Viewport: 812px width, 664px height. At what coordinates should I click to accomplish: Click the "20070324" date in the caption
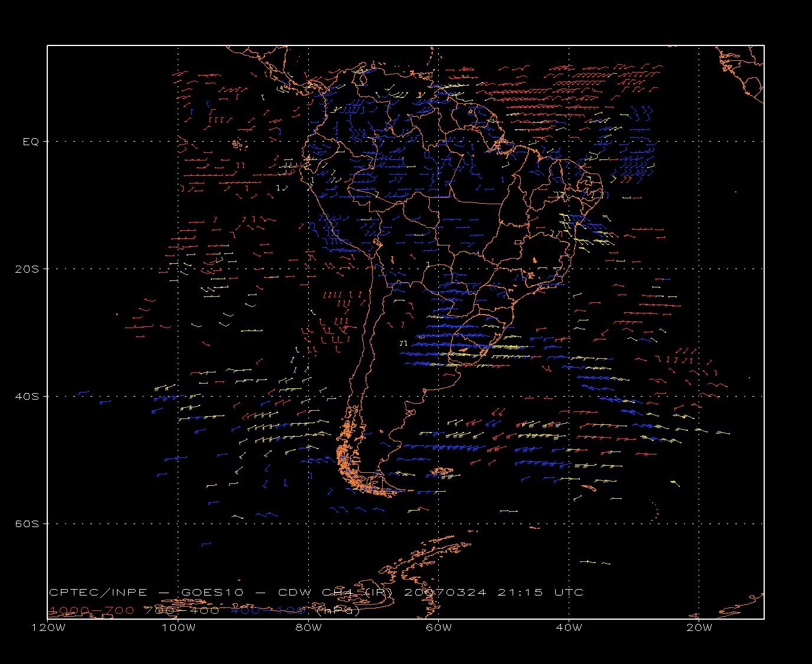pos(445,593)
